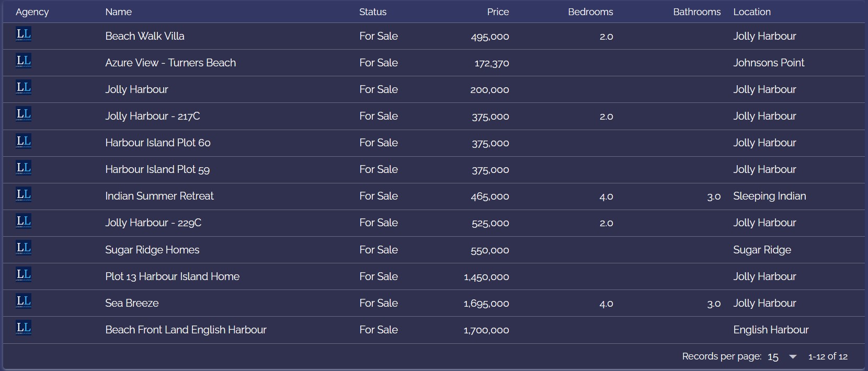
Task: Click the LL icon in Indian Summer Retreat row
Action: coord(24,195)
